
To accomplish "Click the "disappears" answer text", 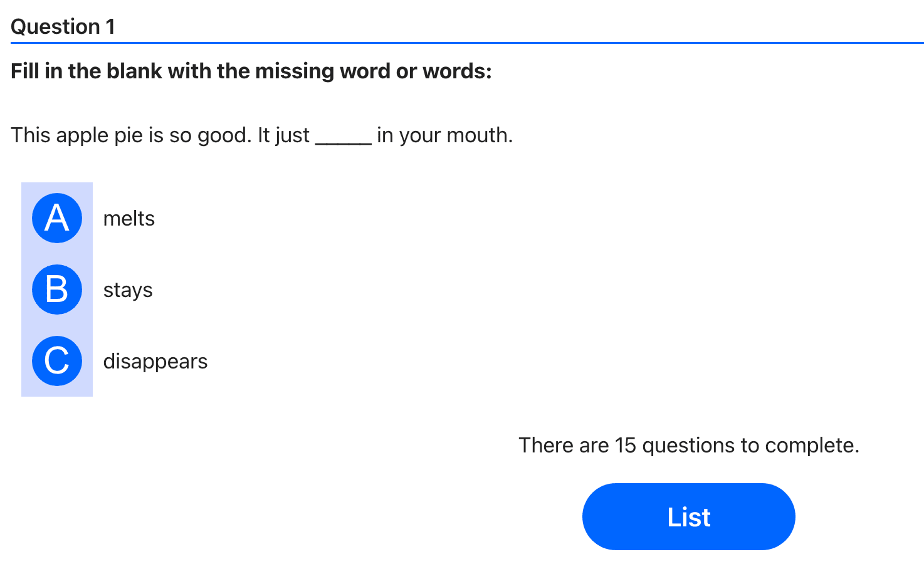I will click(x=155, y=362).
